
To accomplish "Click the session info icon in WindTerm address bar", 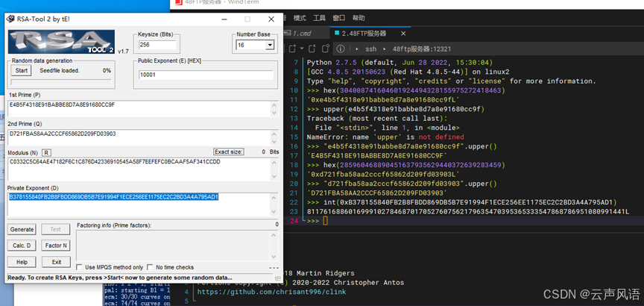I will [341, 49].
